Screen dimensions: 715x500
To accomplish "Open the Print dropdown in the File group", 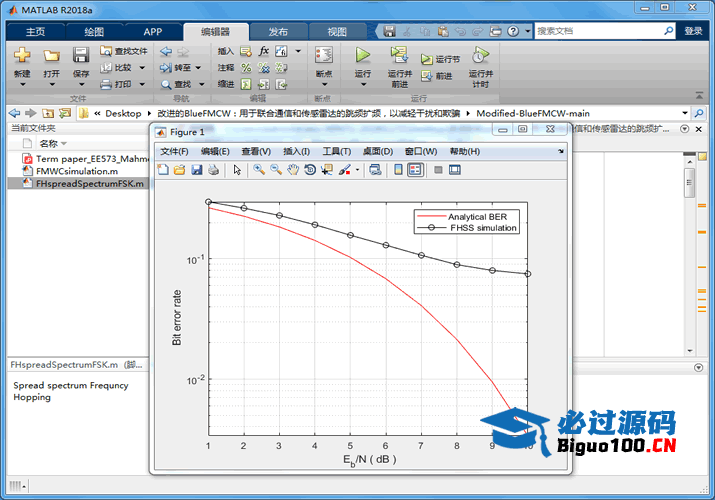I will pos(141,84).
